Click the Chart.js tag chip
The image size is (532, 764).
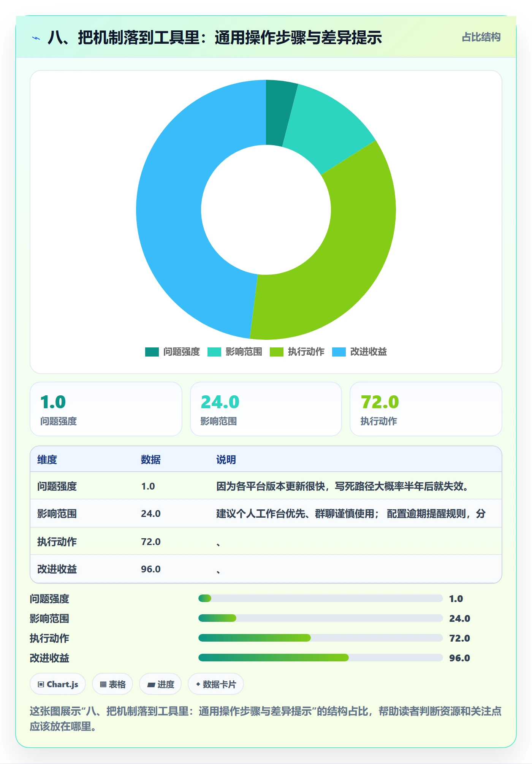(x=58, y=684)
